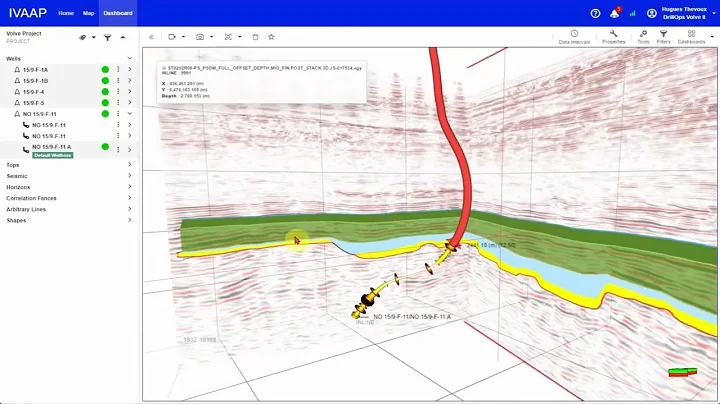Click seismic info tooltip with Depth value
This screenshot has width=720, height=404.
(x=262, y=82)
